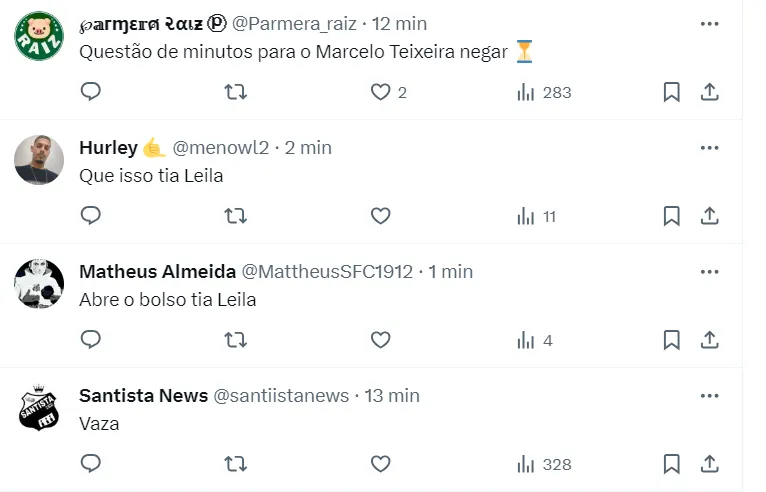Share the Parmera Raiz tweet
The width and height of the screenshot is (766, 492).
pyautogui.click(x=710, y=92)
